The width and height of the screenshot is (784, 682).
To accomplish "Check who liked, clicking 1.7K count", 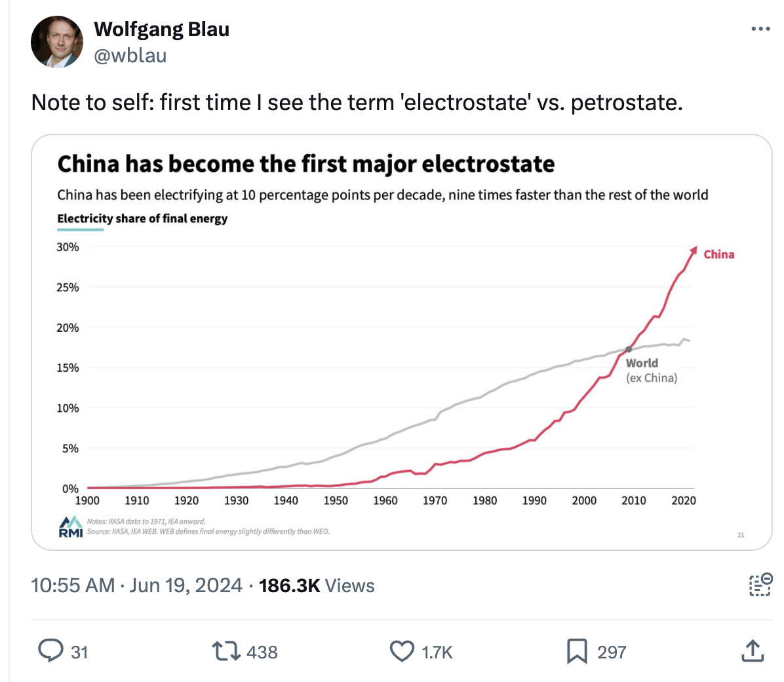I will [x=434, y=652].
